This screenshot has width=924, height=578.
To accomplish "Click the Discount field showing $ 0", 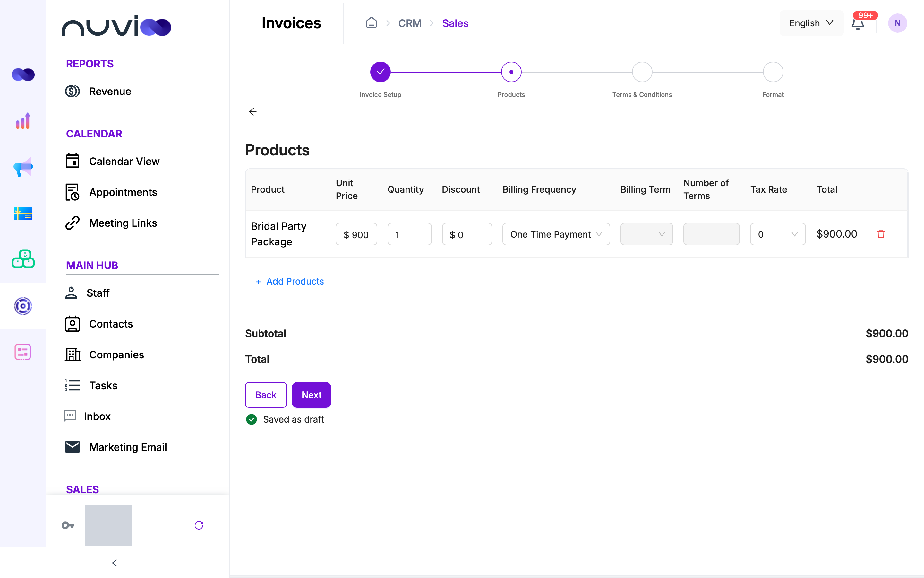I will [x=466, y=234].
